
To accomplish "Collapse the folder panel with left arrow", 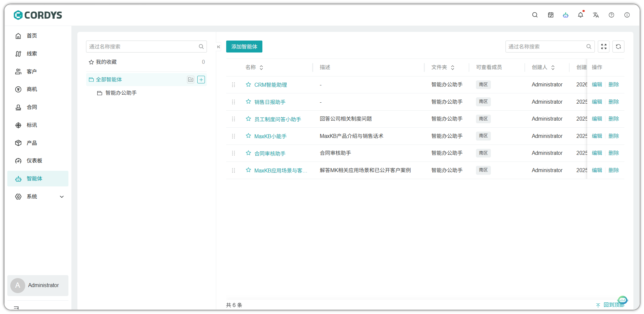I will pyautogui.click(x=219, y=47).
